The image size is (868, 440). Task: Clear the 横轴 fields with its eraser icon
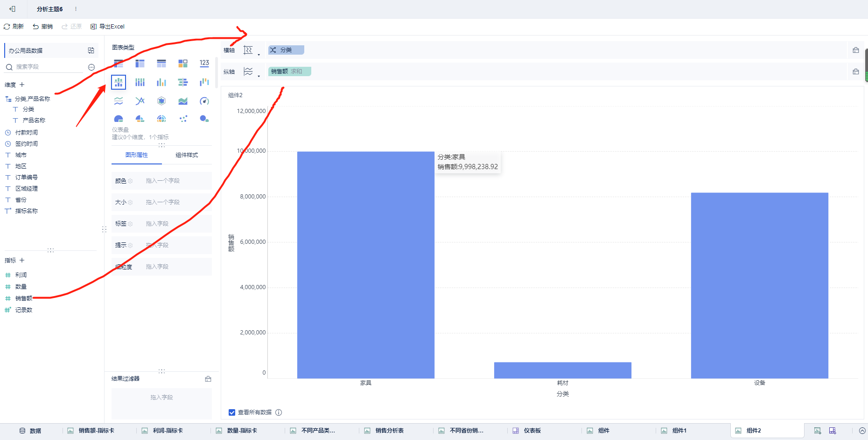[x=856, y=50]
